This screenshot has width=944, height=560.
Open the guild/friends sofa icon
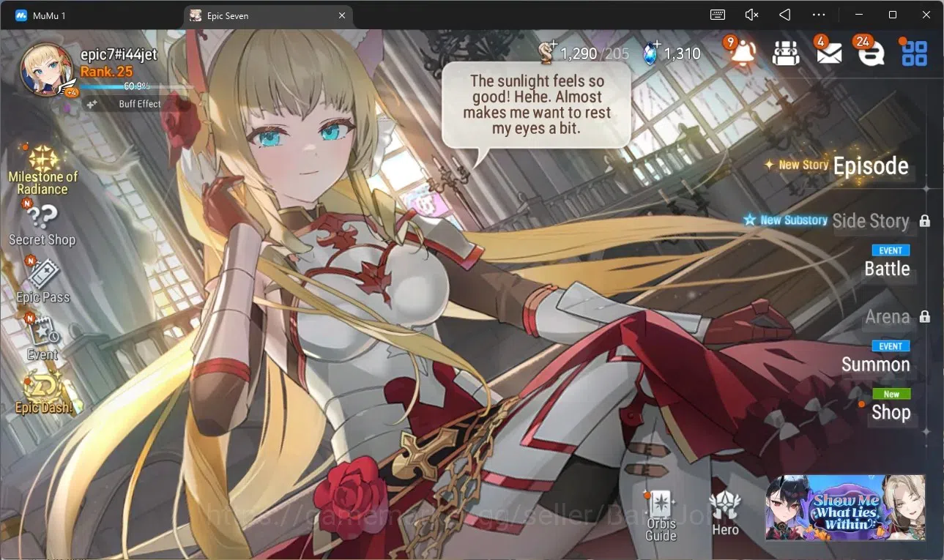[x=786, y=53]
